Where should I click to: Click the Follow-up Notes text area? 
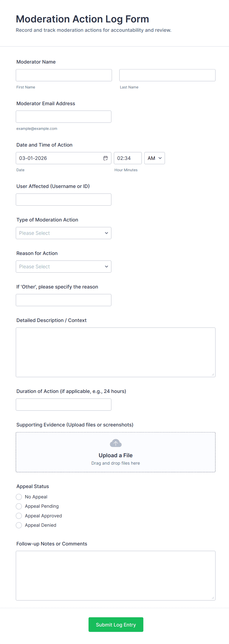pos(115,576)
